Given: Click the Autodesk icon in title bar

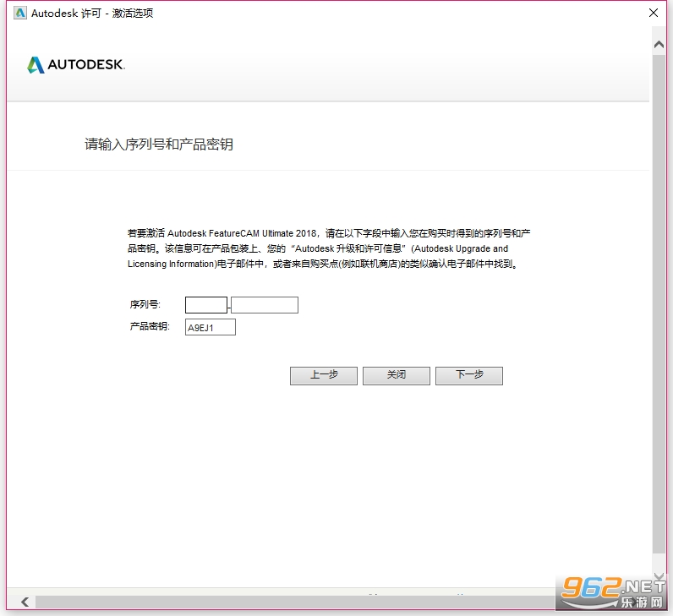Looking at the screenshot, I should tap(20, 14).
